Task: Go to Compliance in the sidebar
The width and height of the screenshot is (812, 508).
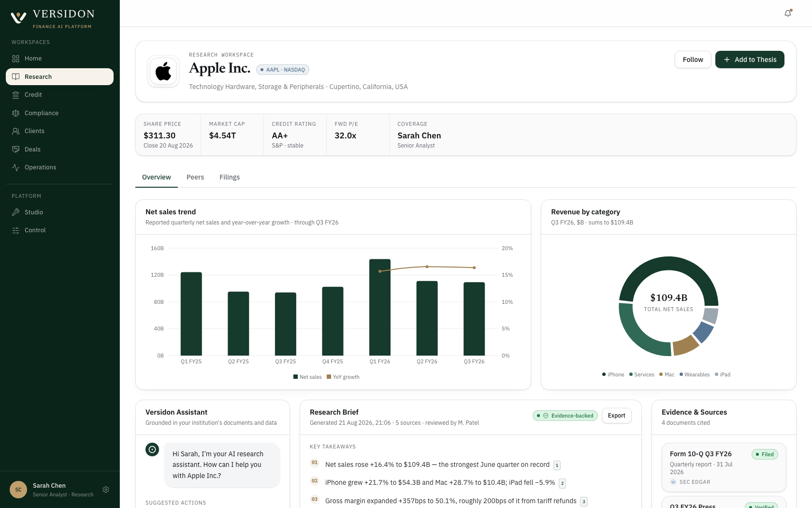Action: click(x=59, y=113)
